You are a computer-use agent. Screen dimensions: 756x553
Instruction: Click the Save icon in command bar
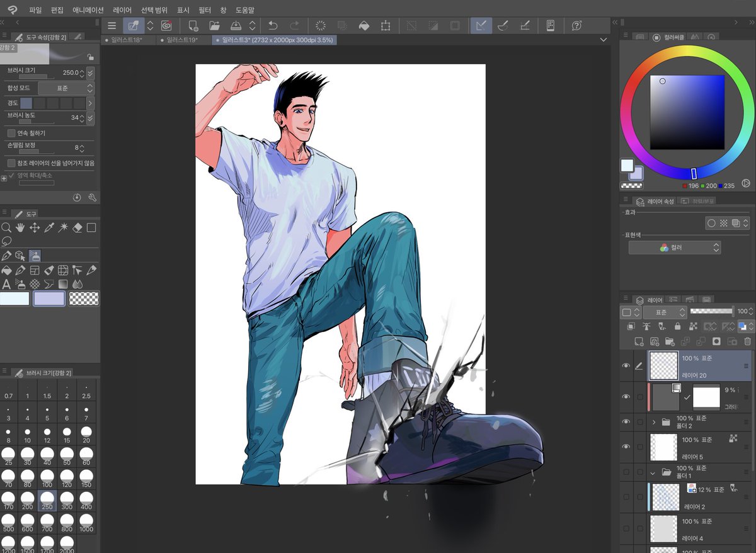pos(235,25)
